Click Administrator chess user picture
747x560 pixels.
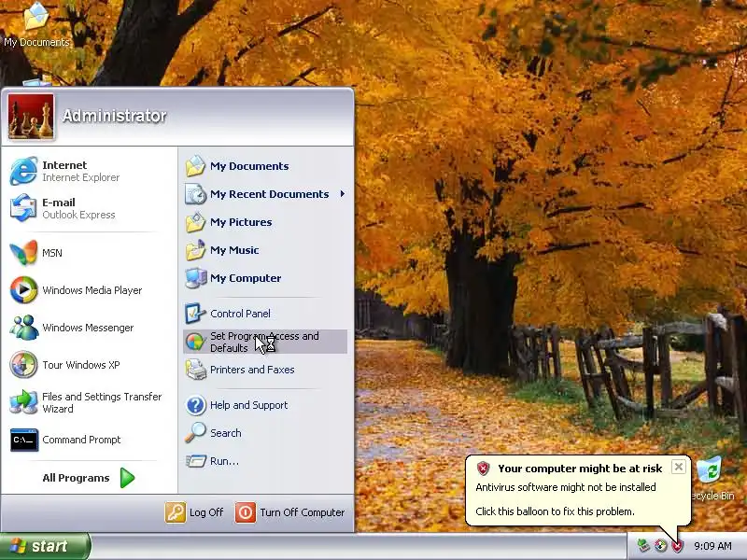pos(31,116)
